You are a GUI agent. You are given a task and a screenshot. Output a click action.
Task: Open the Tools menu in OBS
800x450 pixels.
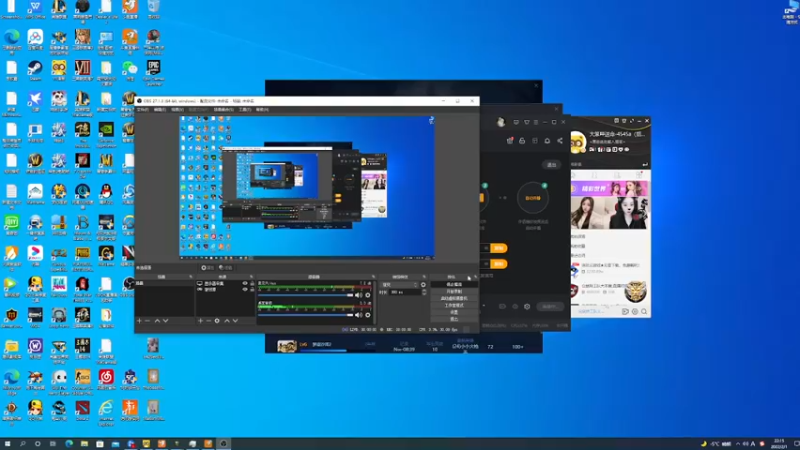[245, 109]
